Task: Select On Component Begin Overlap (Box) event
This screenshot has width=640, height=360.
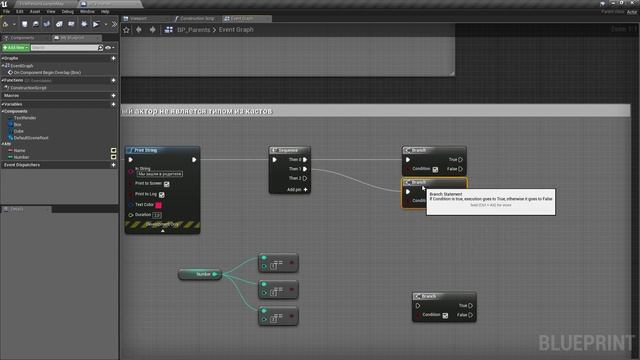Action: 47,73
